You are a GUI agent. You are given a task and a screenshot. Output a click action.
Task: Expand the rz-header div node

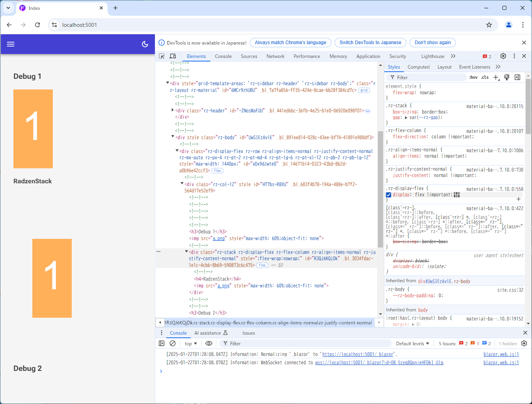coord(173,110)
